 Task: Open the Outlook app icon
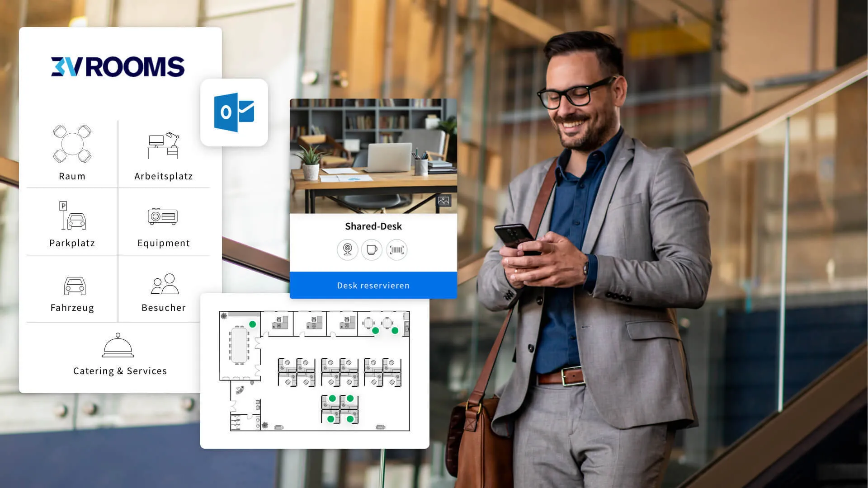click(234, 113)
